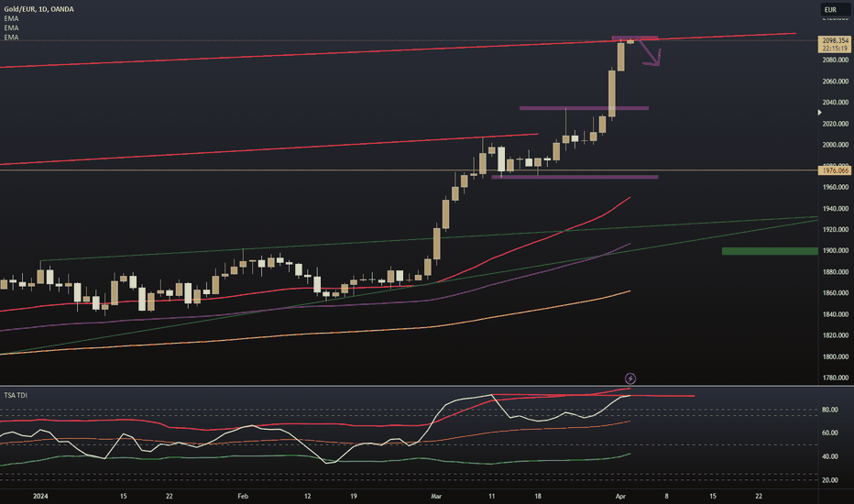Click the 2060.000 price axis label
This screenshot has width=854, height=504.
[836, 82]
